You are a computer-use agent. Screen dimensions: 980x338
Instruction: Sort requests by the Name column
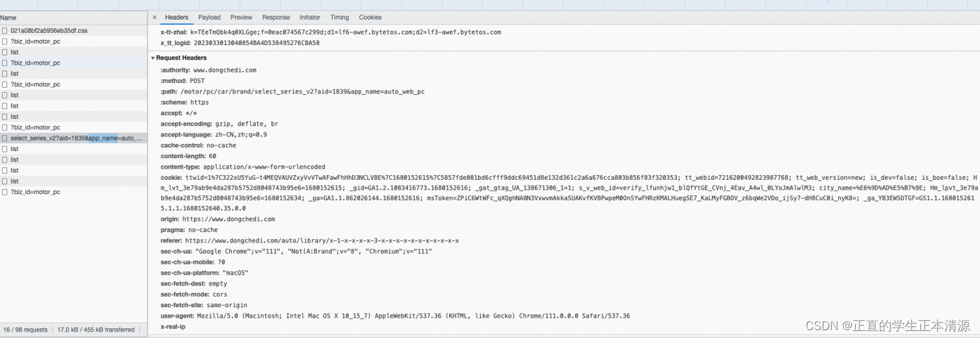(73, 18)
